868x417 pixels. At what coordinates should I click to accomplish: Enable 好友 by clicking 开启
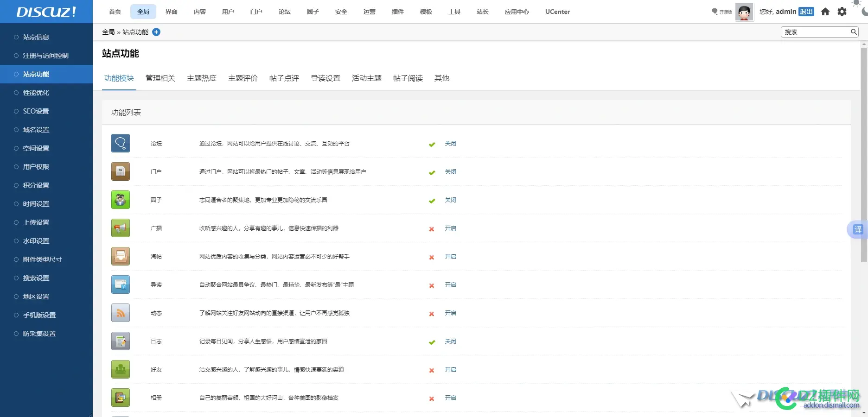(451, 370)
